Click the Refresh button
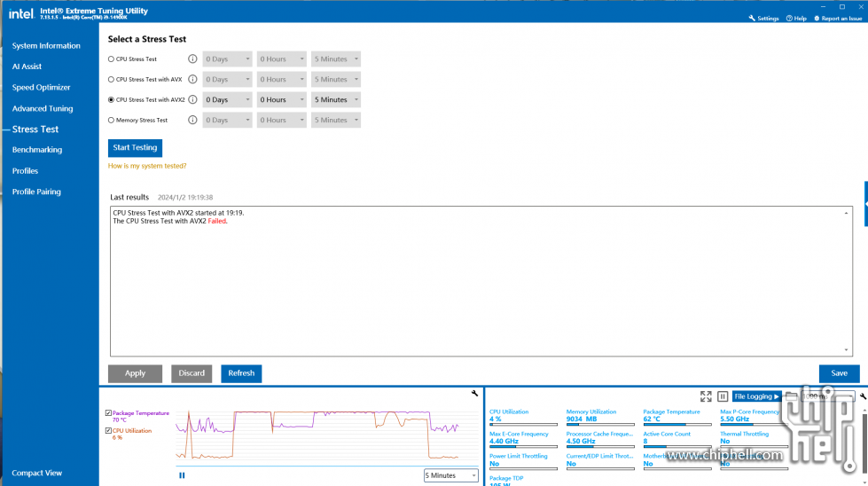The width and height of the screenshot is (868, 486). click(241, 373)
